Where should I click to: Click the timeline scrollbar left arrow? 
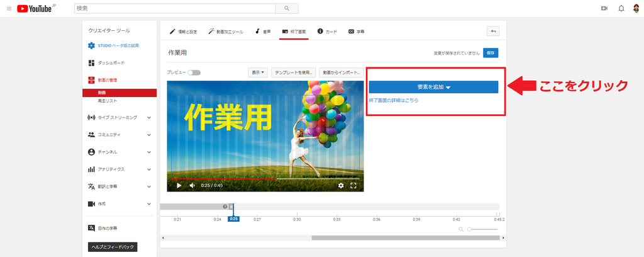pos(163,237)
